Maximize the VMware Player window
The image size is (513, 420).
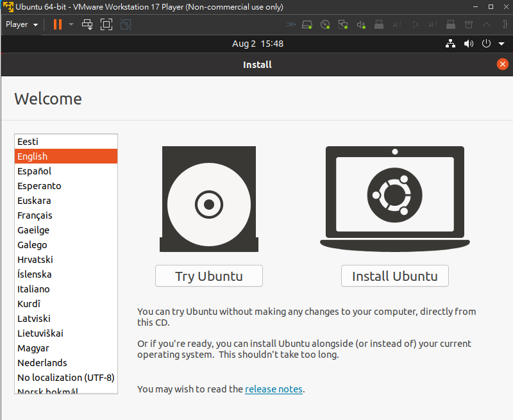click(x=491, y=7)
